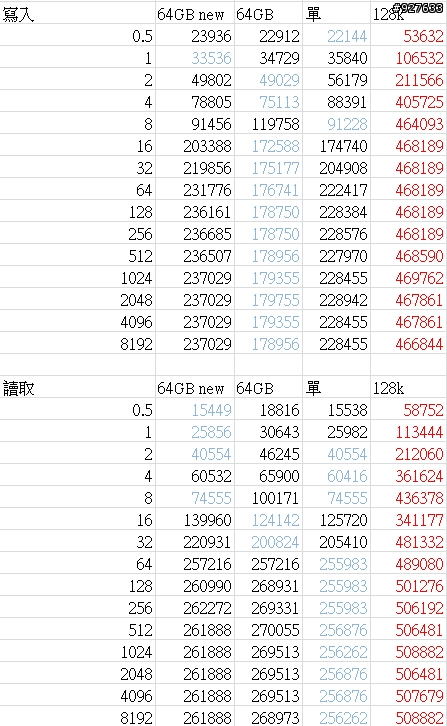Image resolution: width=447 pixels, height=726 pixels.
Task: Click the cell with 268973
Action: 268,717
